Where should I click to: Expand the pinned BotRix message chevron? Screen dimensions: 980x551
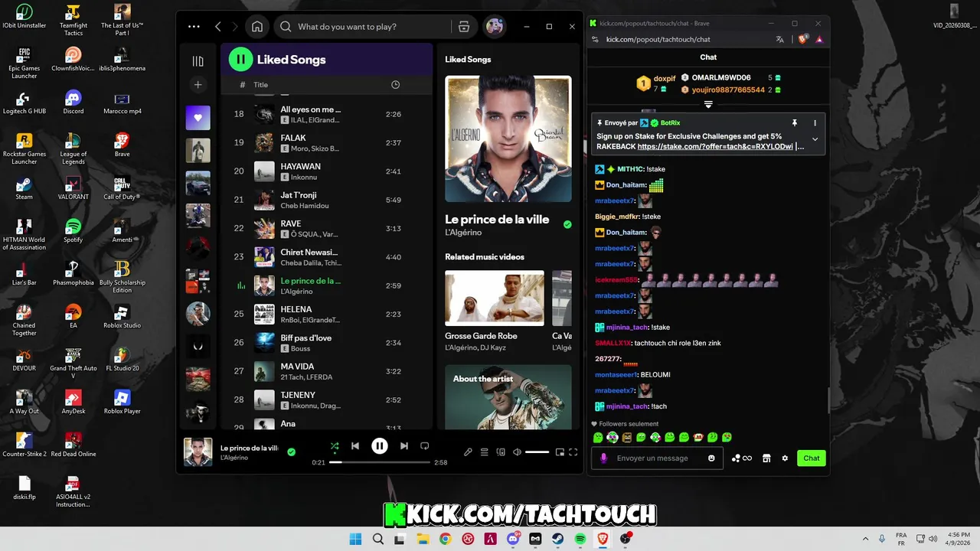point(815,139)
